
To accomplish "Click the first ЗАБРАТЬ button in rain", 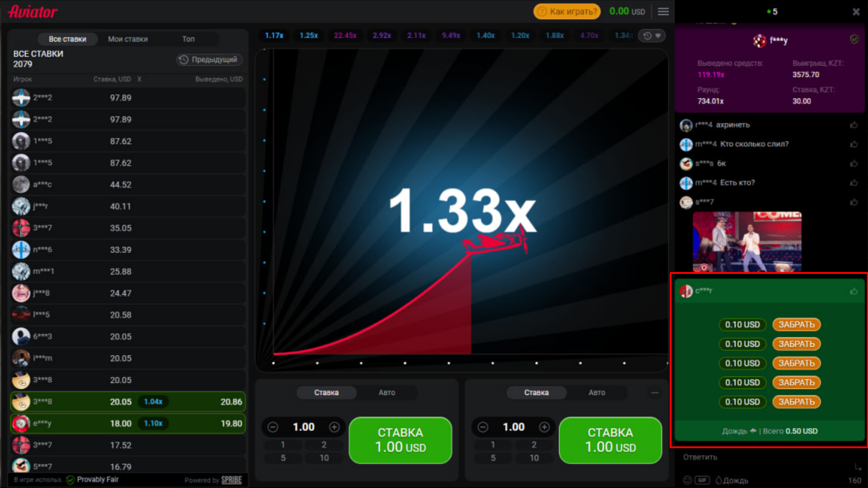I will pyautogui.click(x=796, y=325).
